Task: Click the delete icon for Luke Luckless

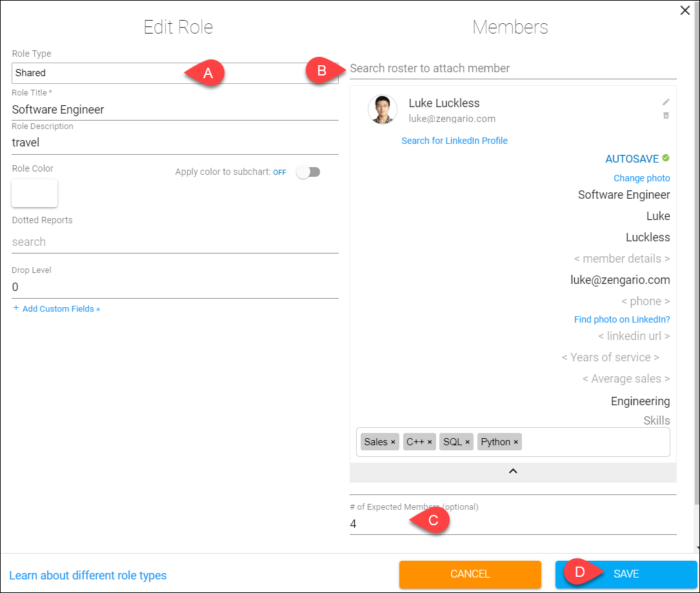Action: 666,116
